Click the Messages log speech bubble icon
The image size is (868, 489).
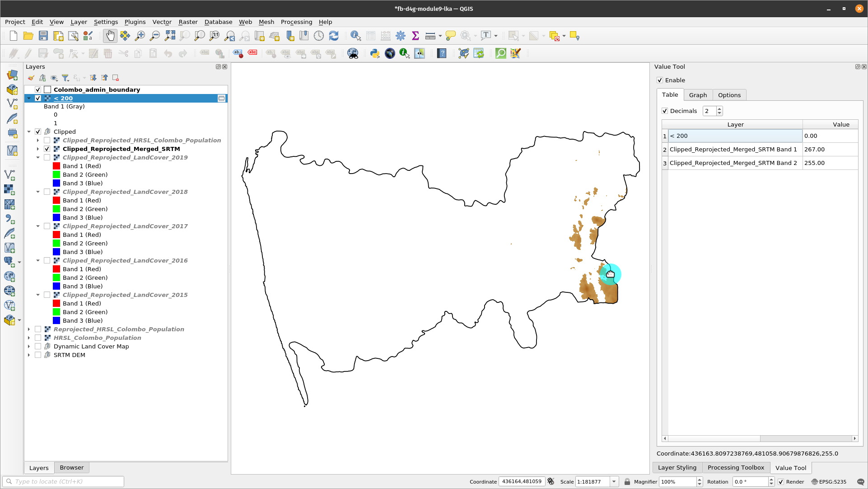[x=861, y=482]
